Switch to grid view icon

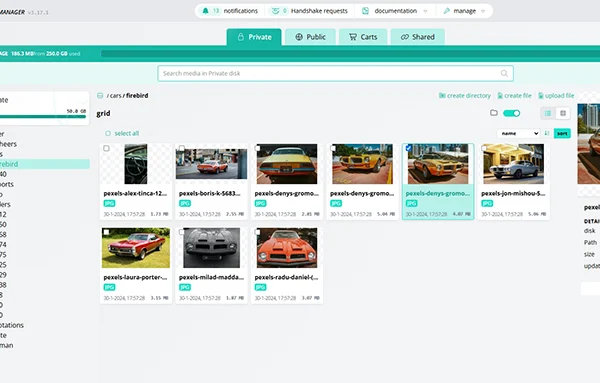563,113
